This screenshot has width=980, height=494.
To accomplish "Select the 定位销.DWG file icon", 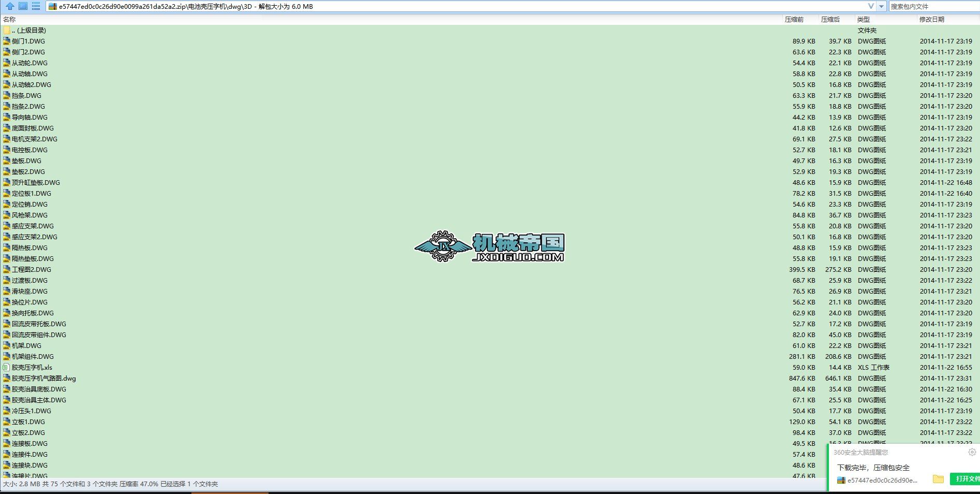I will coord(6,204).
